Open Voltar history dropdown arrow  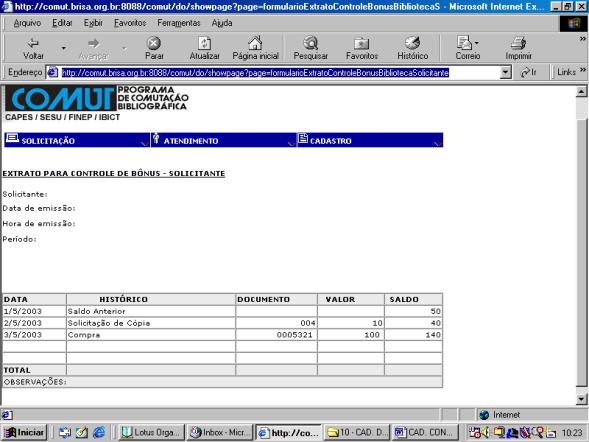[63, 48]
